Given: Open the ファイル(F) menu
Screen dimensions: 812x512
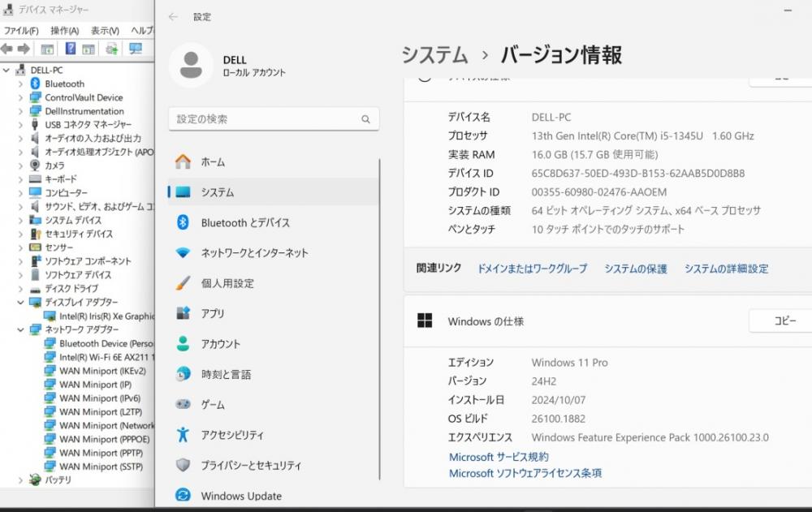Looking at the screenshot, I should [21, 31].
